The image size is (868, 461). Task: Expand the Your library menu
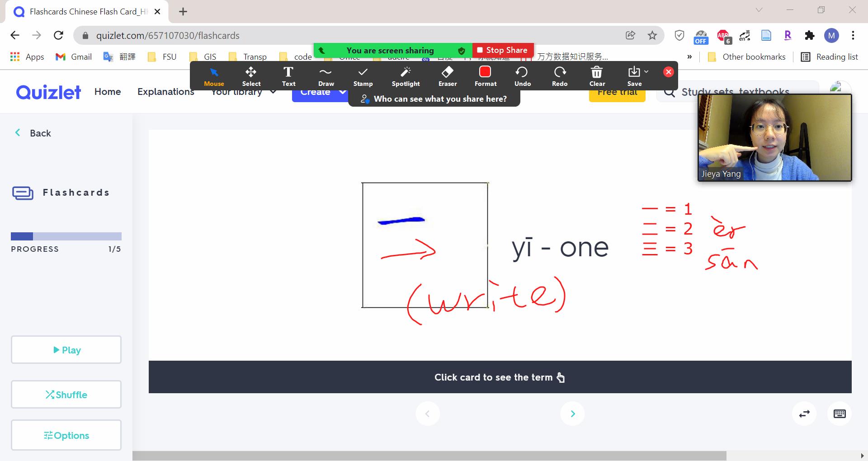point(273,92)
